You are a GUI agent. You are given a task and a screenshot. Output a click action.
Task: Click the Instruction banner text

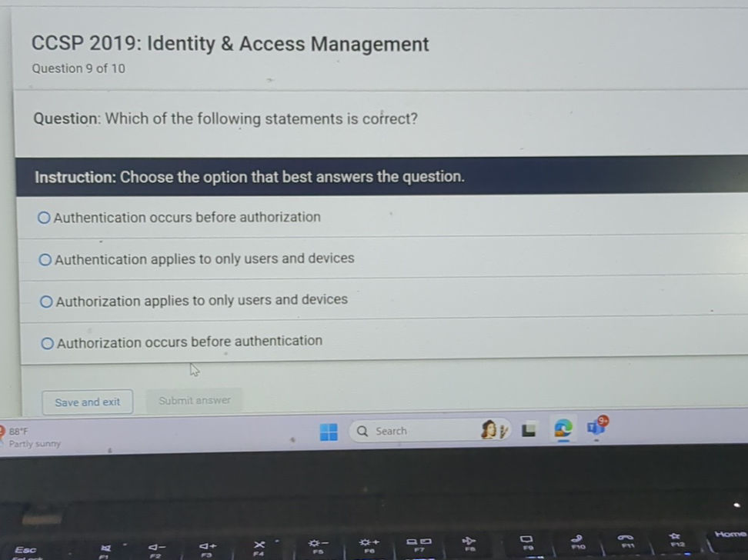coord(249,177)
